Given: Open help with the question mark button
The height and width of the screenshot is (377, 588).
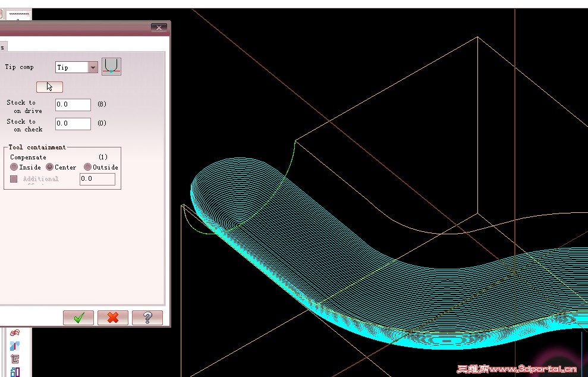Looking at the screenshot, I should coord(147,318).
